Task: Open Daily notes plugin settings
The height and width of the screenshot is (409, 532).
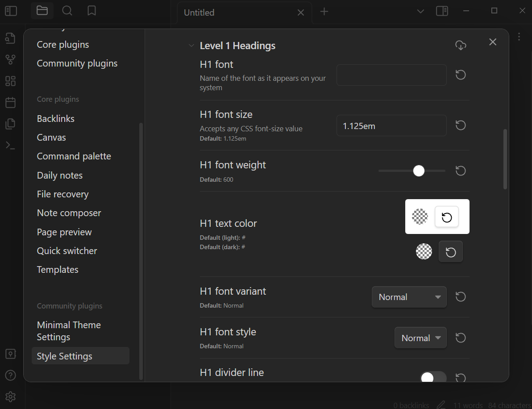Action: pos(60,175)
